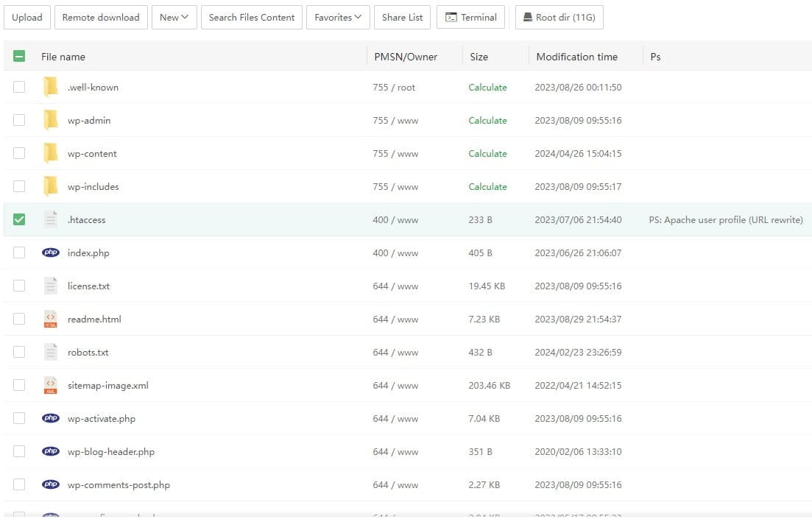Click the readme.html file name
Viewport: 812px width, 519px height.
click(x=94, y=319)
